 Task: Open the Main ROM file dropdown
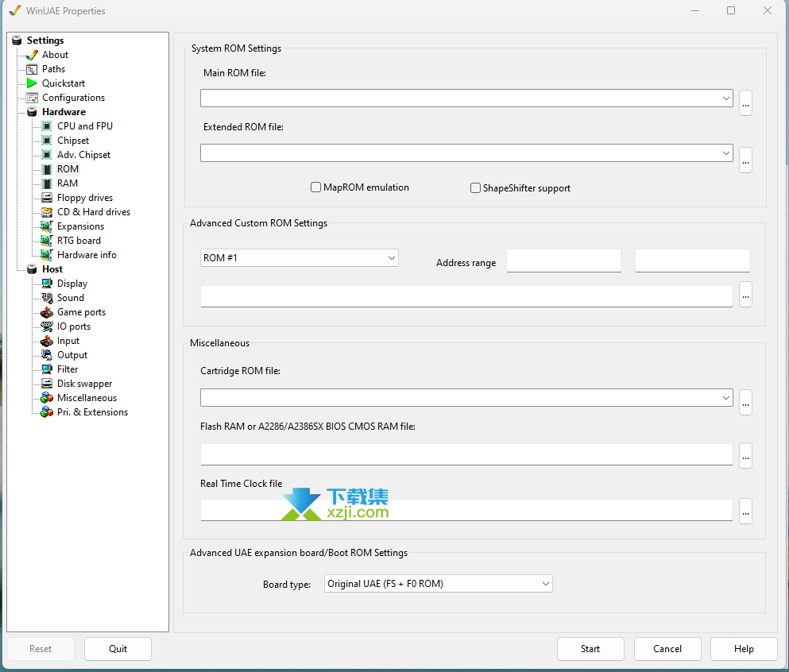pyautogui.click(x=725, y=98)
